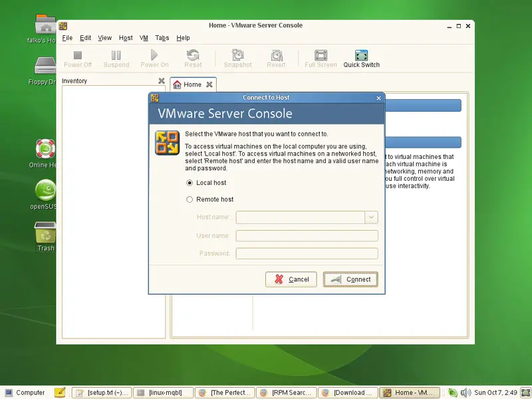Screen dimensions: 532x399
Task: Click the Host name input field
Action: coord(301,217)
